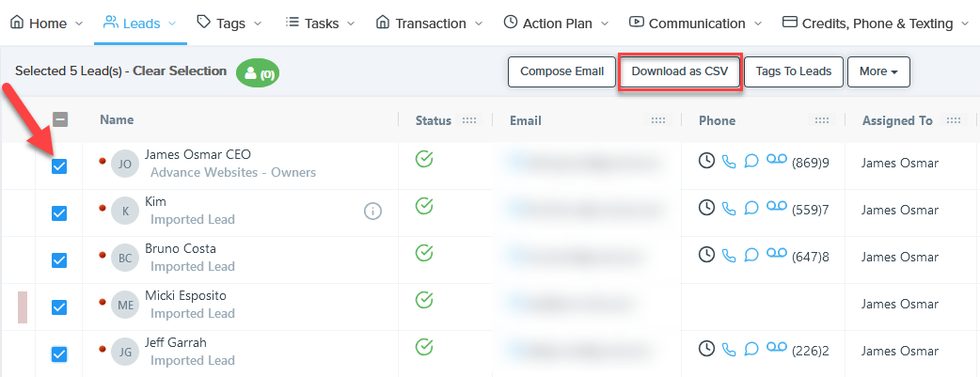This screenshot has width=980, height=377.
Task: Open text message icon in Kim's row
Action: 751,208
